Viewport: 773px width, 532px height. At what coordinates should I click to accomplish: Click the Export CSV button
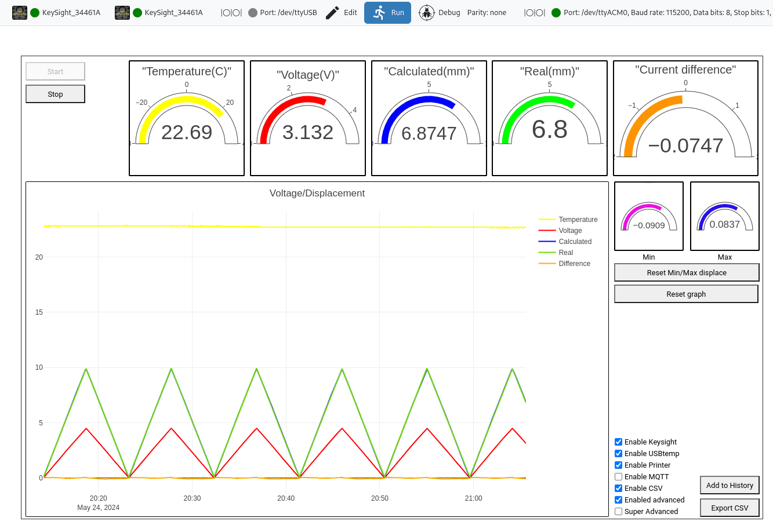click(730, 508)
